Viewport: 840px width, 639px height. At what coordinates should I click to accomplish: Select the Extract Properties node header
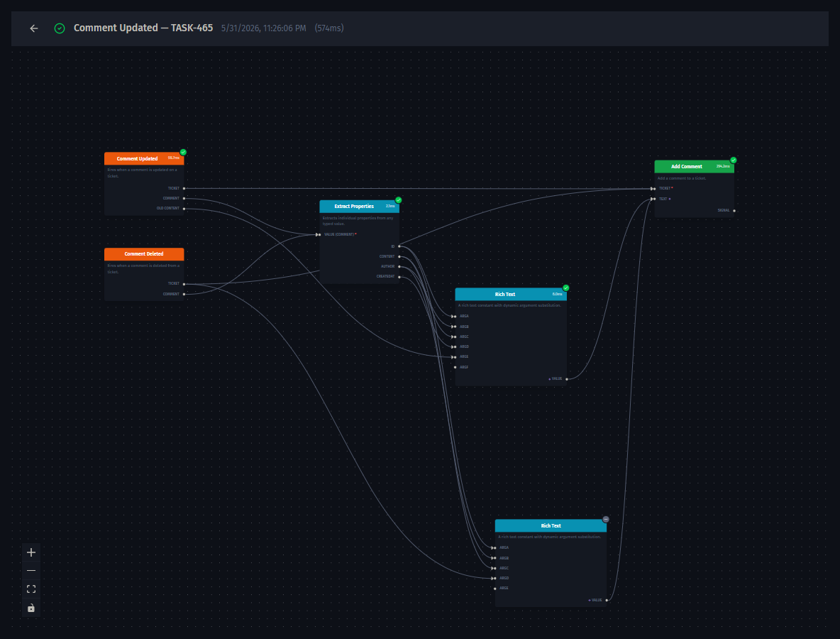(359, 207)
